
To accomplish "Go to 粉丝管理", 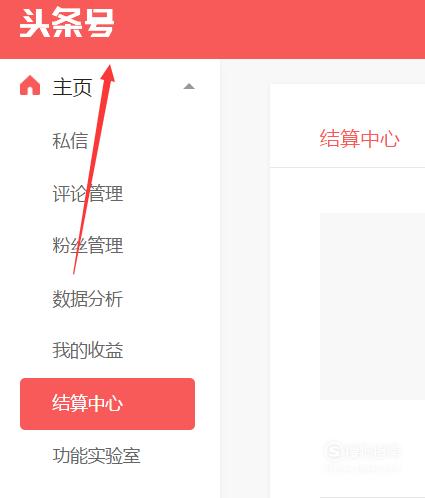I will (x=88, y=245).
